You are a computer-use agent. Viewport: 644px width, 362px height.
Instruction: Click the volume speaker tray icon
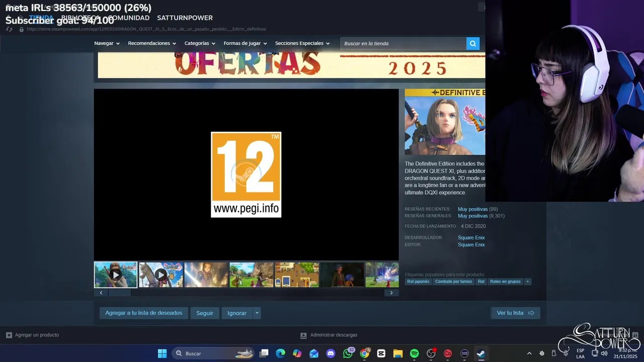[x=604, y=353]
